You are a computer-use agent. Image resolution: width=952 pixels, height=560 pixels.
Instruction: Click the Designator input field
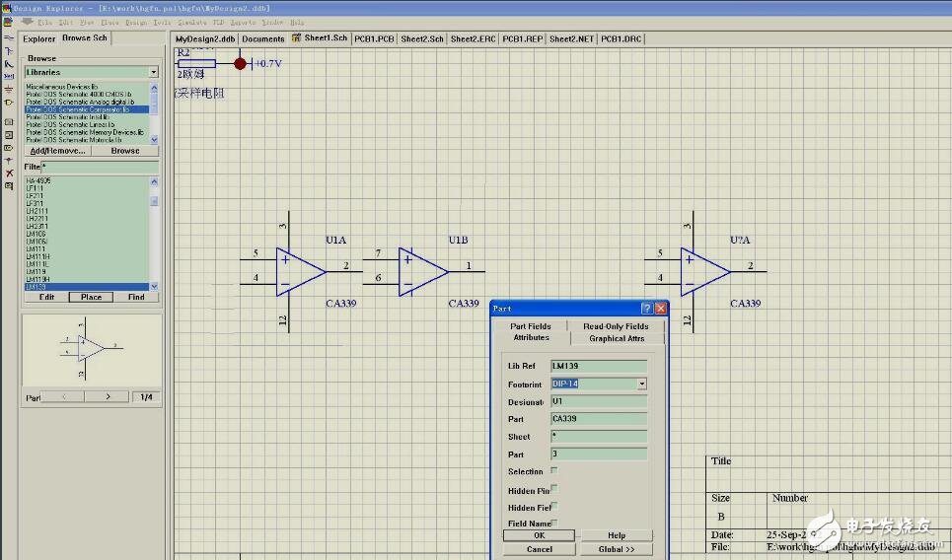pos(598,401)
